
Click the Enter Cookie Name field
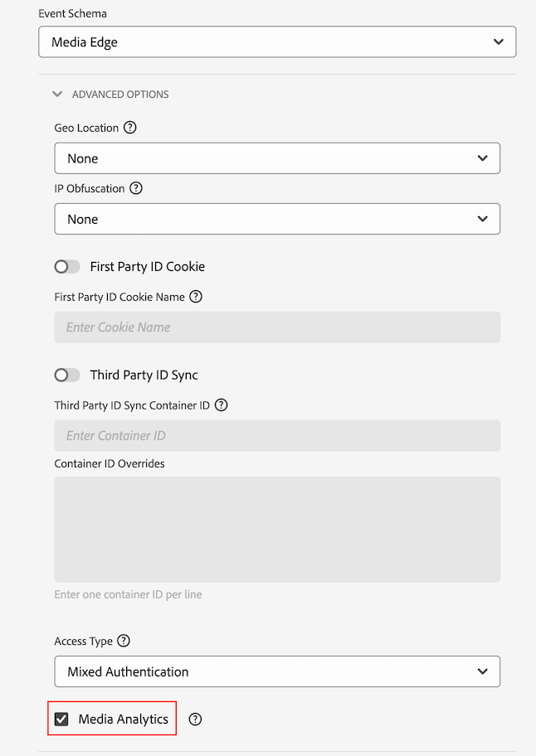(277, 327)
